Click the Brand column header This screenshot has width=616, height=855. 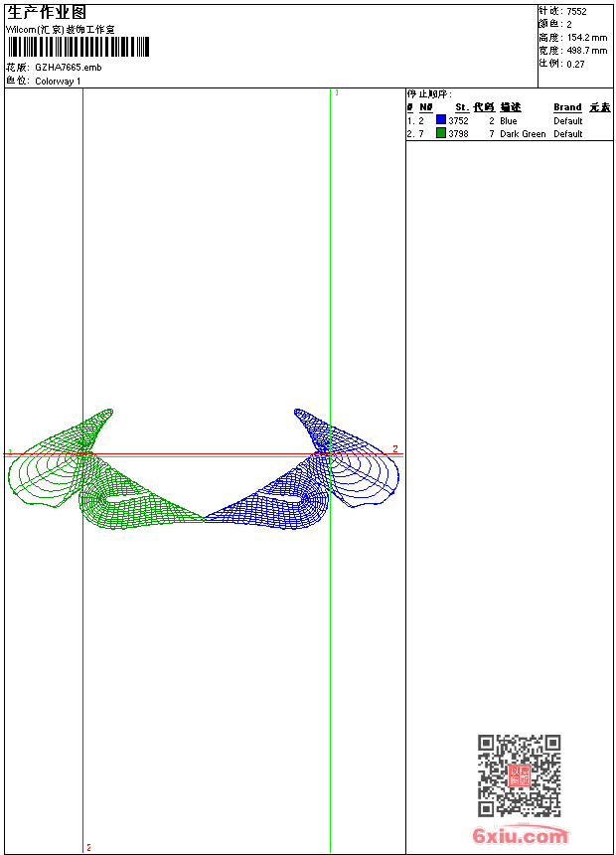click(567, 107)
